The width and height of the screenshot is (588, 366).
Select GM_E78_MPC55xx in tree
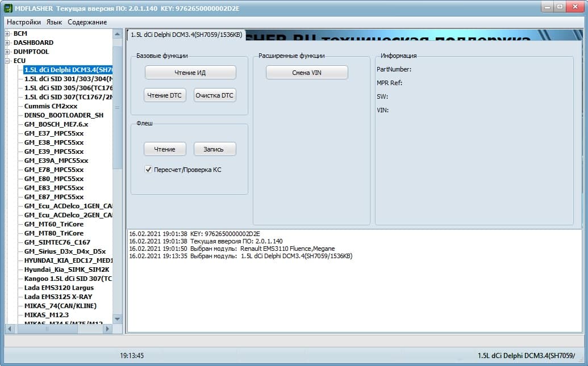point(54,170)
